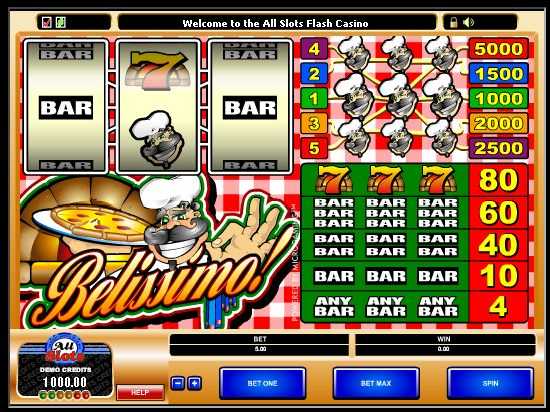Increase coin size with plus button
Screen dimensions: 550x412
tap(194, 383)
